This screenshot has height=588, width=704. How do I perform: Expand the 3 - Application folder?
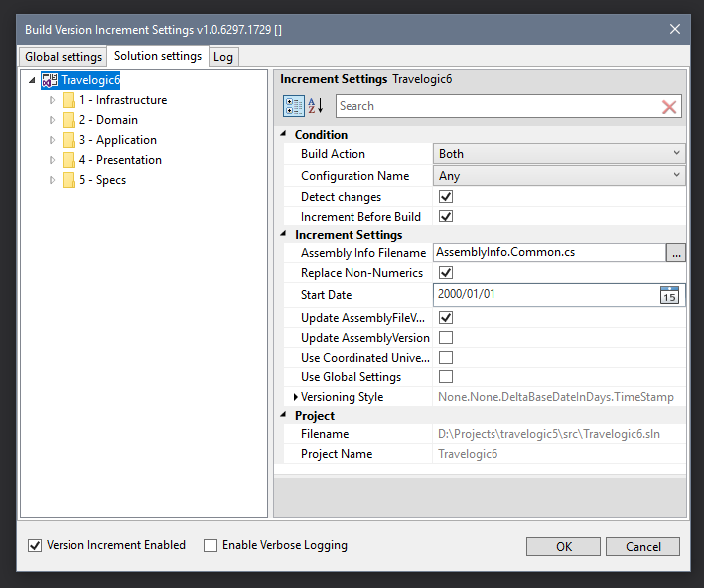[x=52, y=140]
